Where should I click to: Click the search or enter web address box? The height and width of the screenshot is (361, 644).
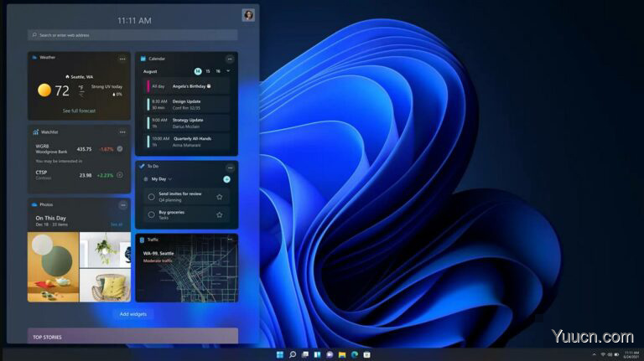[x=132, y=35]
